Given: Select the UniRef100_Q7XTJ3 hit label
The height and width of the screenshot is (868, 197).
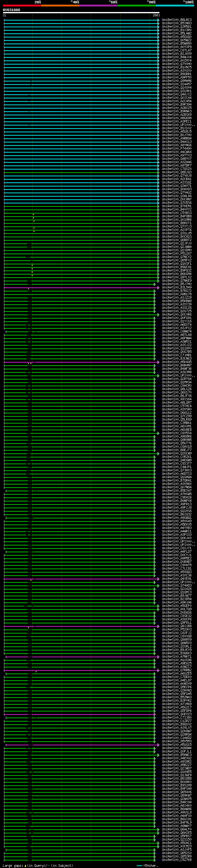Looking at the screenshot, I should pos(177,226).
